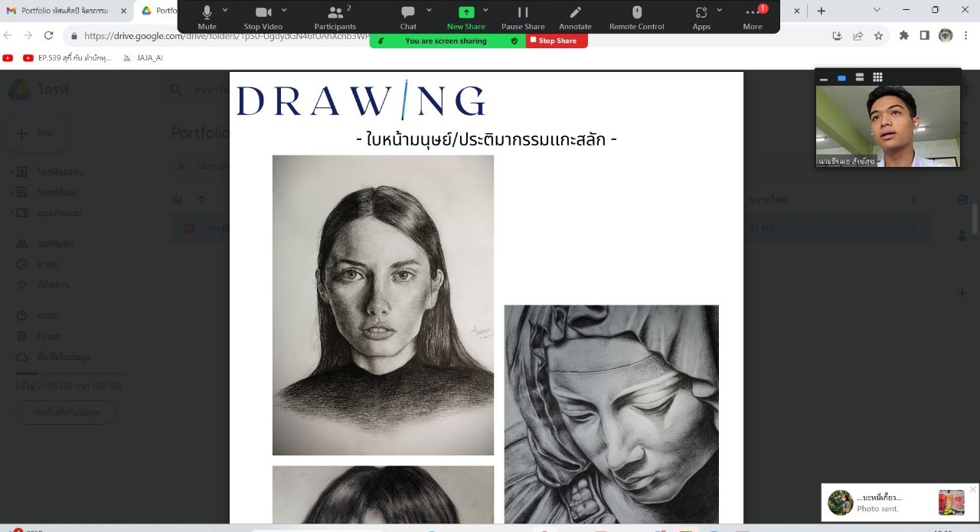Expand the chat options arrow beside Chat
The width and height of the screenshot is (980, 532).
(x=429, y=10)
